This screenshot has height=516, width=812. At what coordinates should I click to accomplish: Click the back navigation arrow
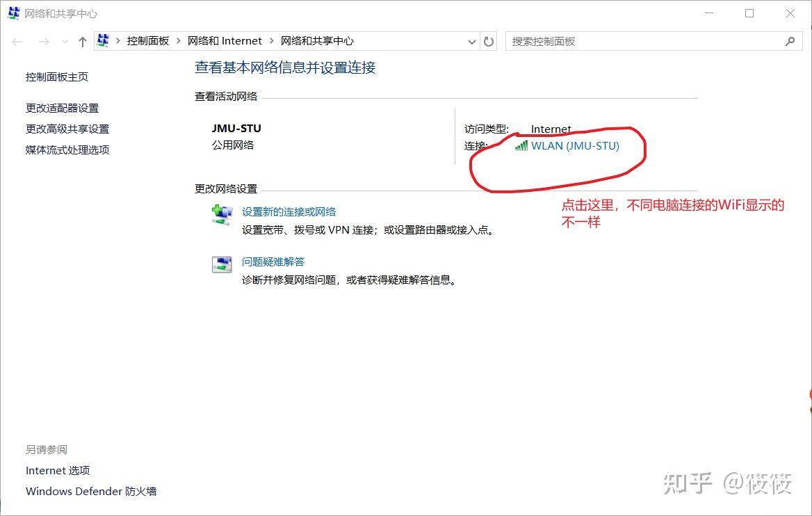[17, 42]
